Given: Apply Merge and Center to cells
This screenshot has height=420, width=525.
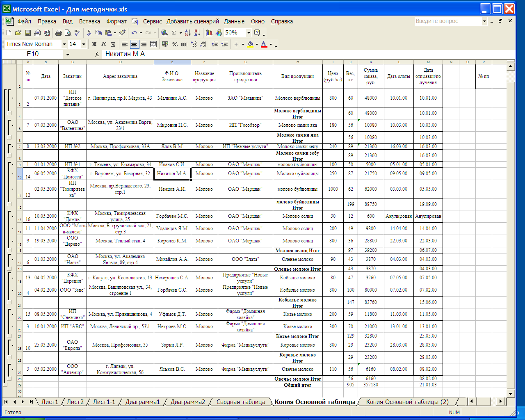Looking at the screenshot, I should click(x=153, y=44).
